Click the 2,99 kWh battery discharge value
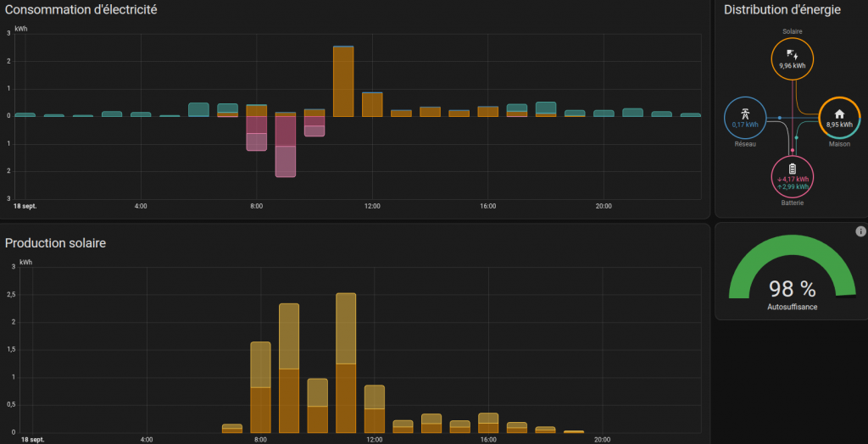Viewport: 868px width, 444px height. pyautogui.click(x=793, y=186)
